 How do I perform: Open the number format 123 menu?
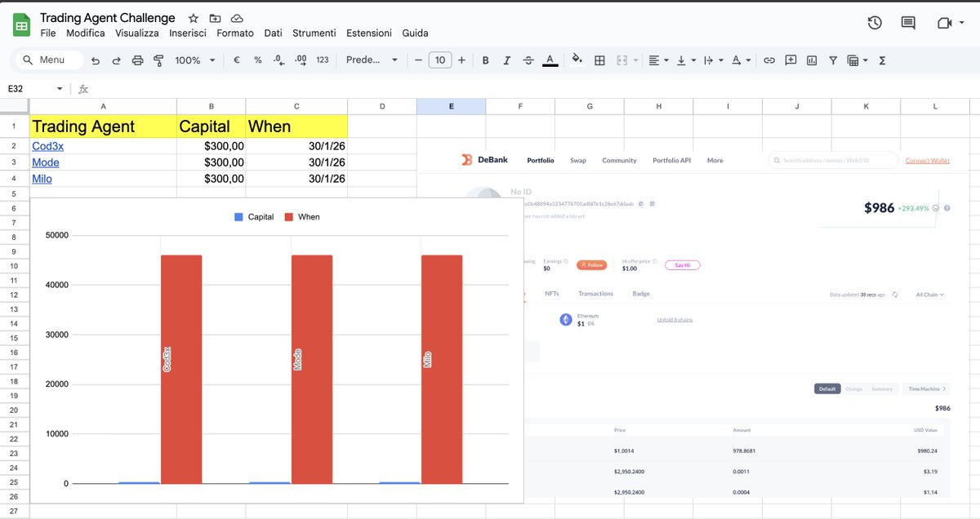(323, 60)
